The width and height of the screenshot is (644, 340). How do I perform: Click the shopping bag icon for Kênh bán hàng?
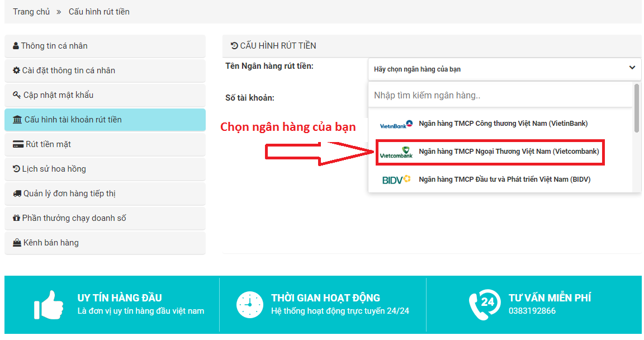[x=17, y=243]
